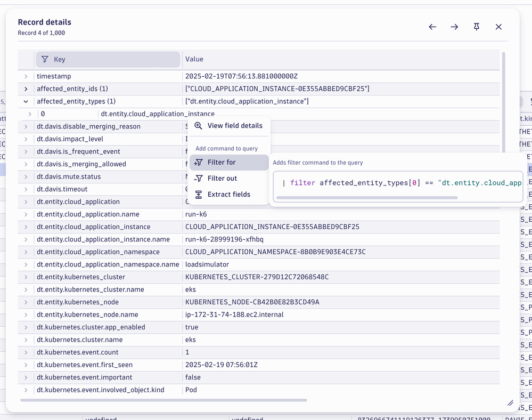Go to next record using right arrow
532x420 pixels.
(x=454, y=27)
